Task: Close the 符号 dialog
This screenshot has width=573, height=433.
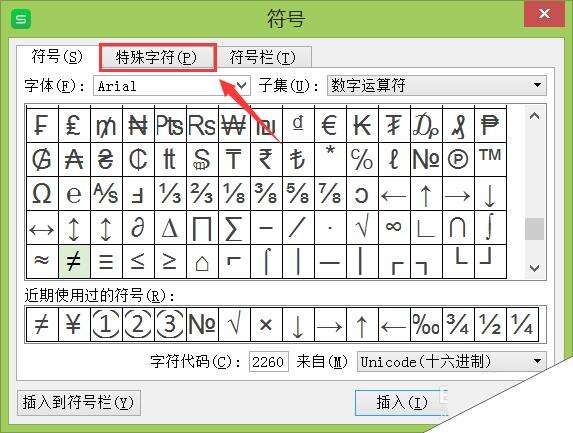Action: (x=544, y=14)
